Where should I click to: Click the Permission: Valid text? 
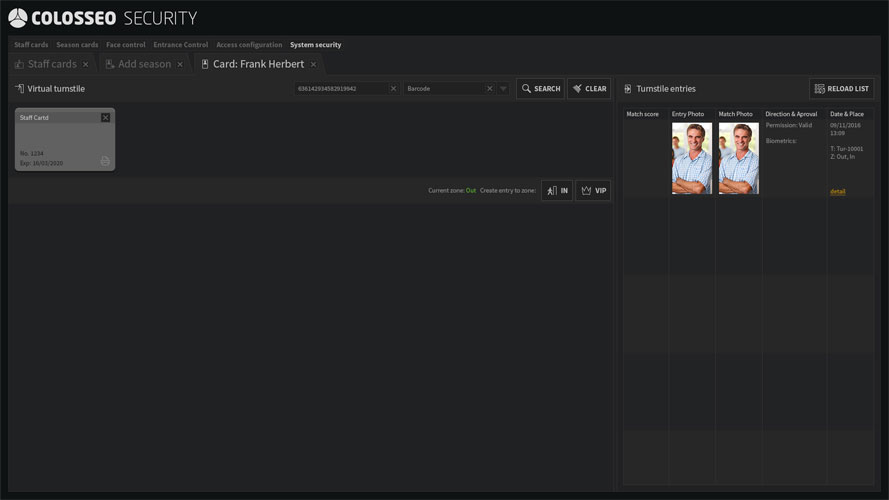pyautogui.click(x=789, y=125)
